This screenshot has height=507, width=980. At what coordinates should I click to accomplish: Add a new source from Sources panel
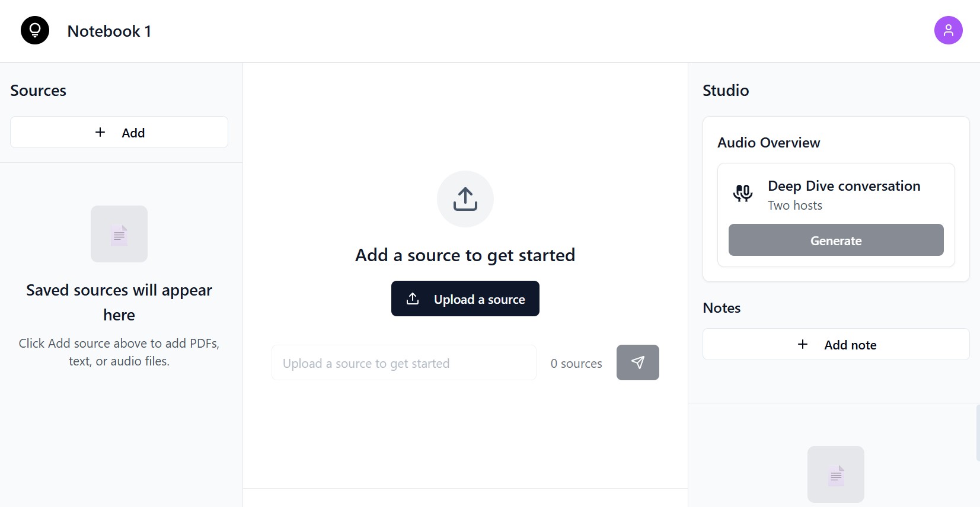pyautogui.click(x=119, y=132)
